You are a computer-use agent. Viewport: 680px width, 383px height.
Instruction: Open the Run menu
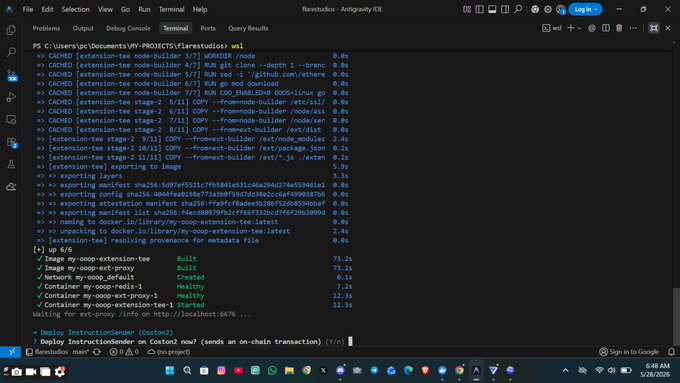(144, 9)
